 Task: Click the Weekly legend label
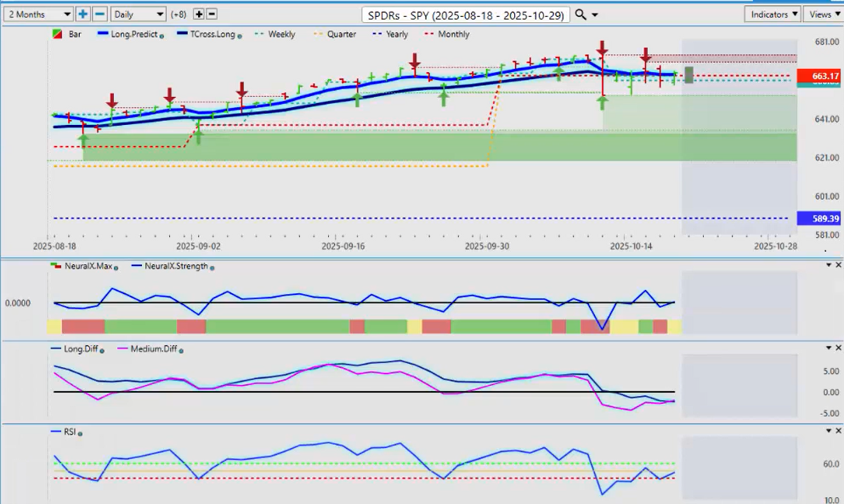[x=281, y=35]
